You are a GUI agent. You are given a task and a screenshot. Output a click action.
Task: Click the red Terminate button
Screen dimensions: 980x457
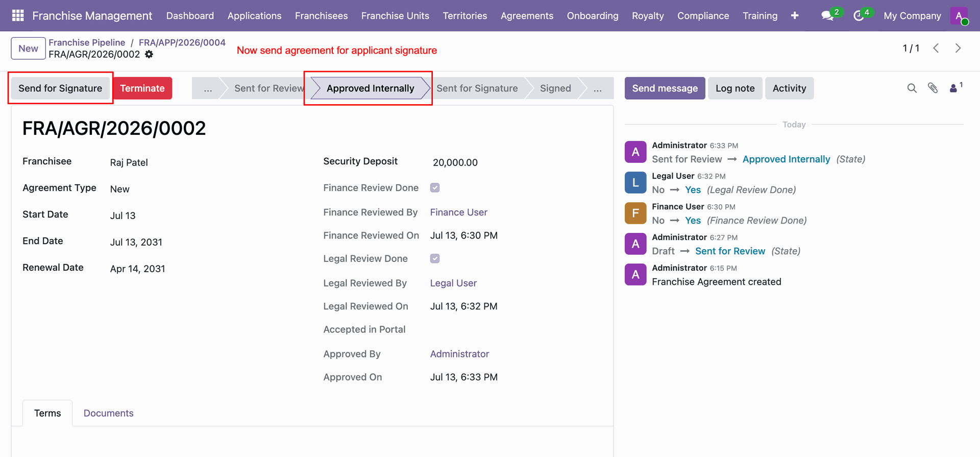point(142,88)
